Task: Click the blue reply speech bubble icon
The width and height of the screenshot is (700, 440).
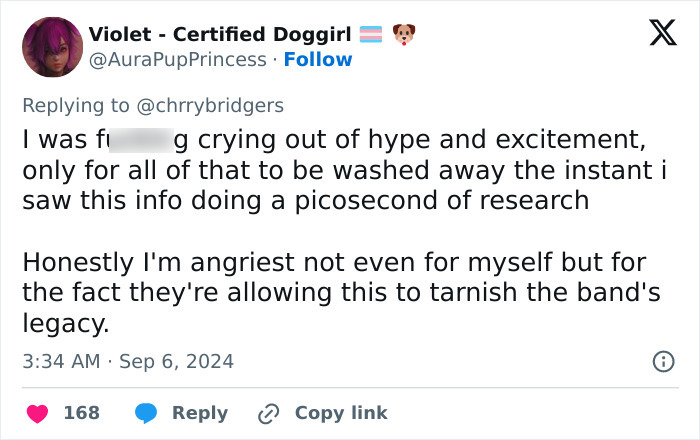Action: [x=146, y=413]
